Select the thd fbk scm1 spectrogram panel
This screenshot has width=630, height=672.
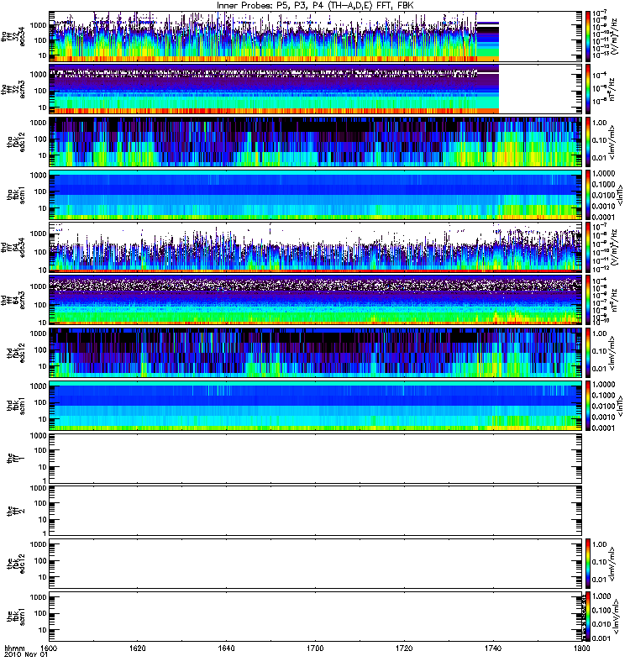(x=316, y=406)
